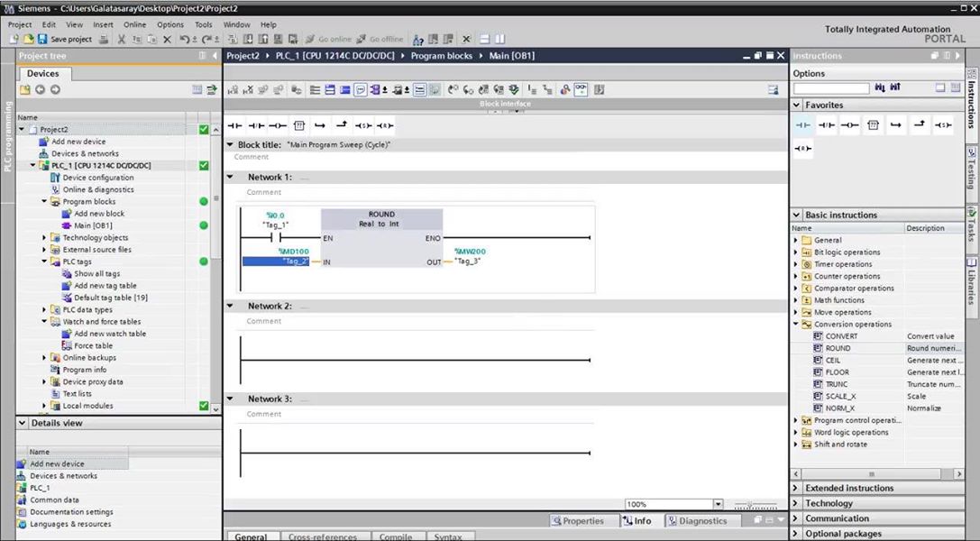Screen dimensions: 980x541
Task: Collapse the Network 1 section
Action: click(230, 177)
